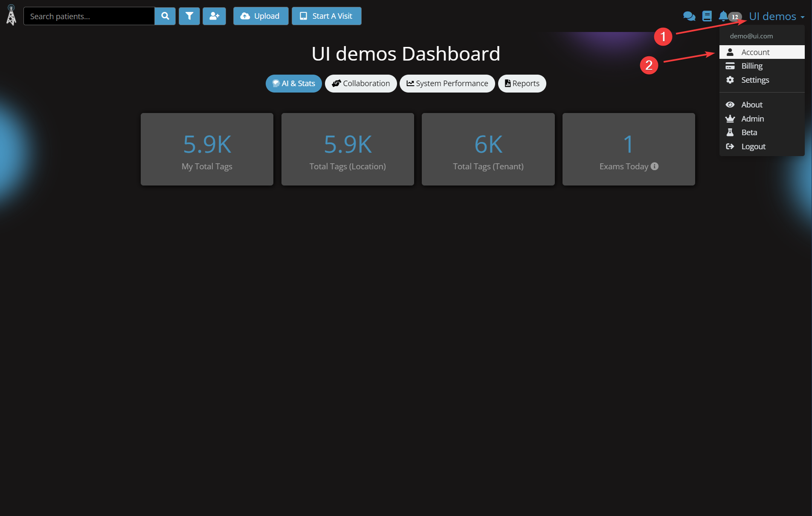Click the UI demos Dashboard heading
Image resolution: width=812 pixels, height=516 pixels.
(x=406, y=54)
